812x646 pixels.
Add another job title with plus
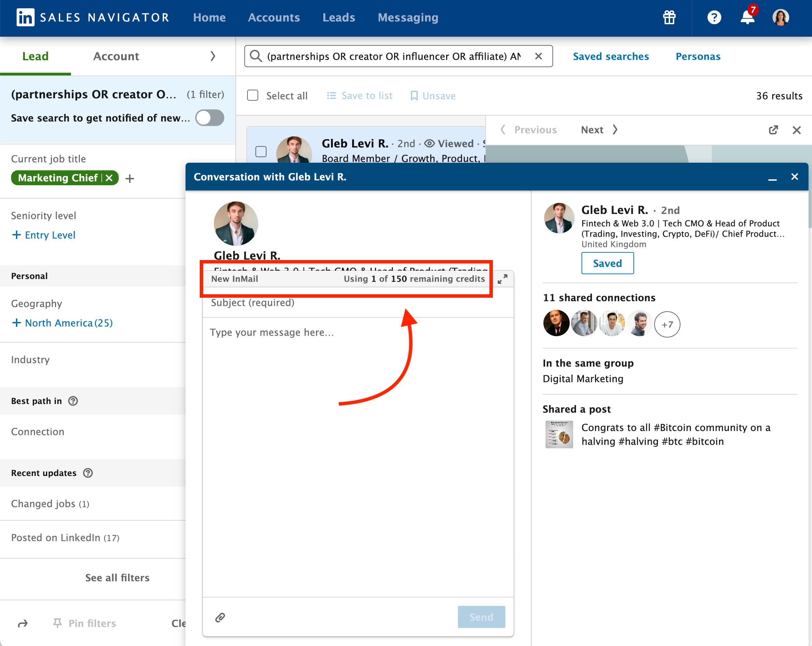[x=130, y=178]
